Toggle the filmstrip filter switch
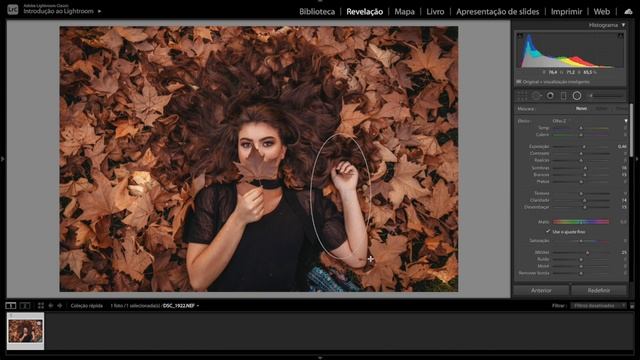 [632, 305]
